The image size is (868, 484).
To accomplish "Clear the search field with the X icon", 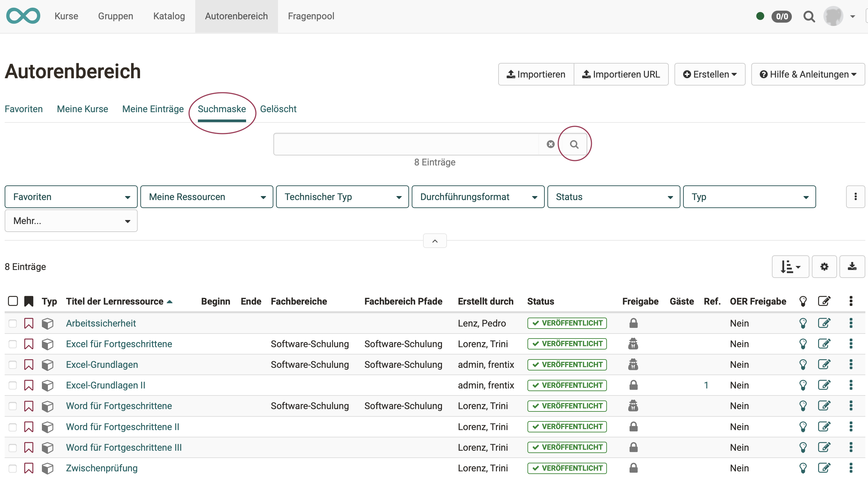I will coord(550,144).
